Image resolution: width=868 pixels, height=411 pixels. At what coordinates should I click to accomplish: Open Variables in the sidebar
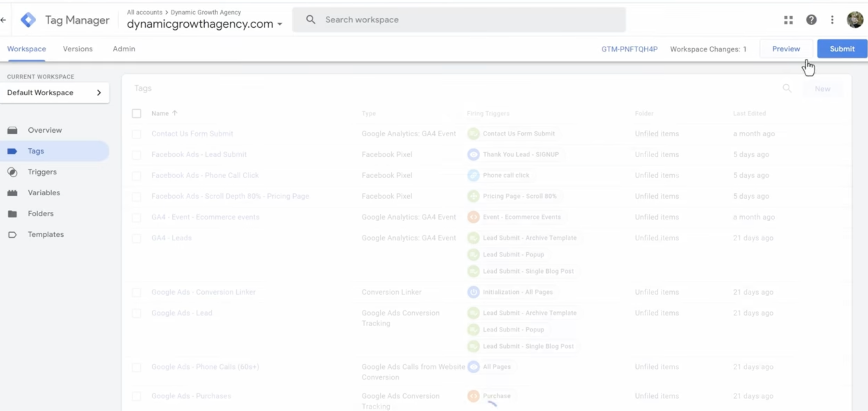pos(44,192)
